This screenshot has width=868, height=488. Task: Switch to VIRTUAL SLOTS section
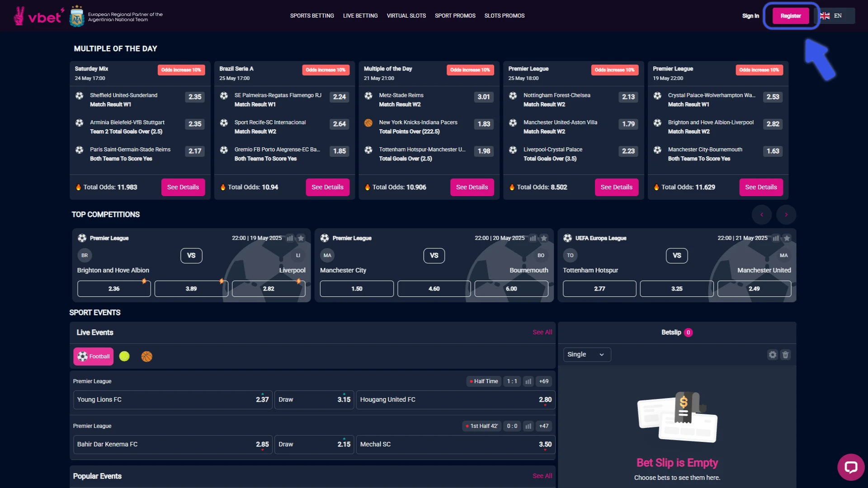coord(406,15)
